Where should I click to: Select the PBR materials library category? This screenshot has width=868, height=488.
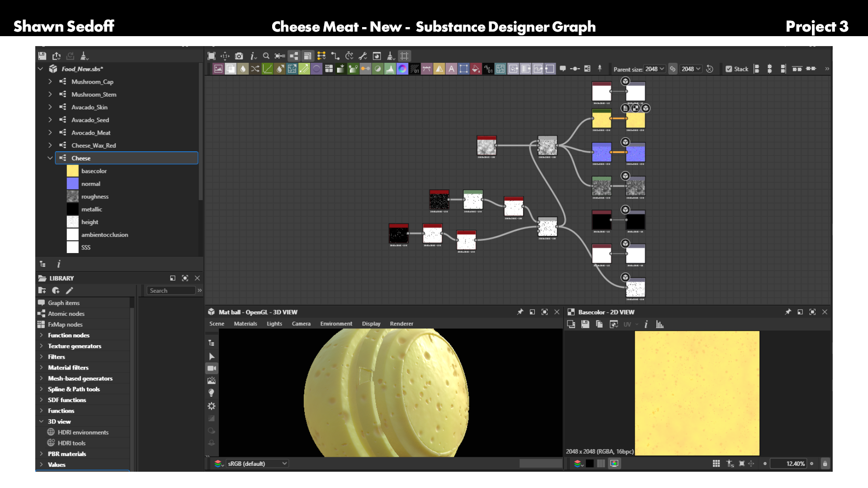67,454
